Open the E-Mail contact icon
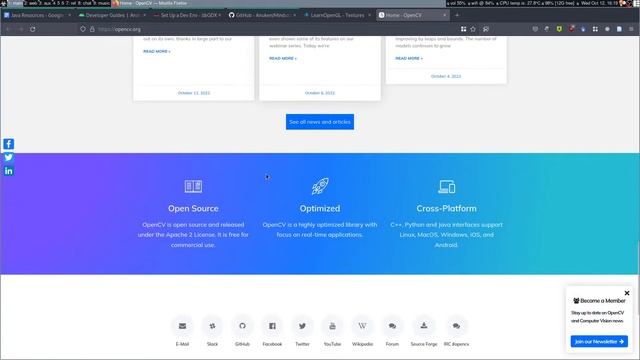The image size is (640, 360). pyautogui.click(x=182, y=326)
